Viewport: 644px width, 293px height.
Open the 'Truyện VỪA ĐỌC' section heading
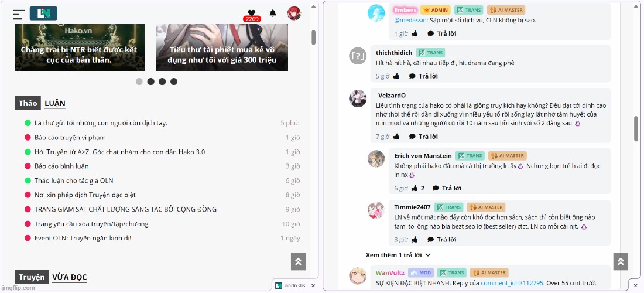[x=51, y=277]
